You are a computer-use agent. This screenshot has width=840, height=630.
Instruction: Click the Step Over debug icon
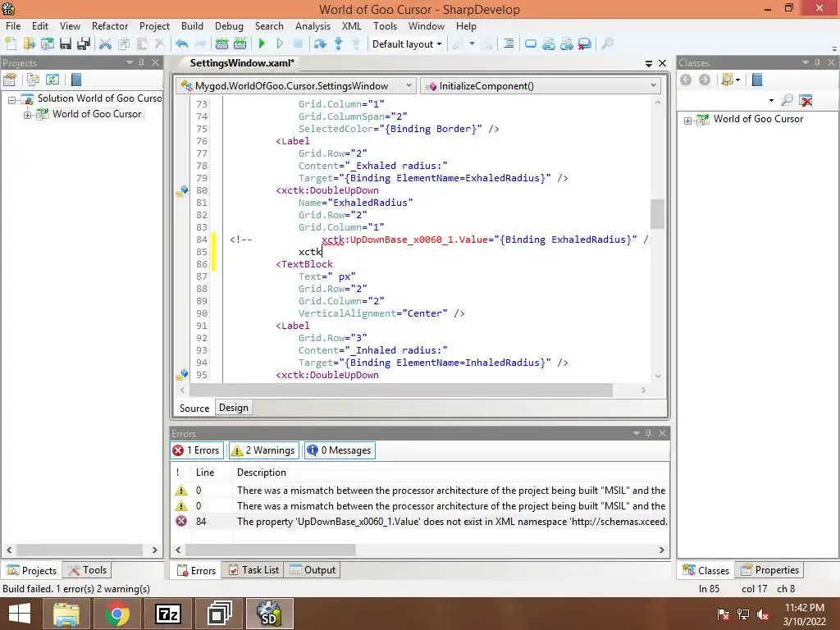321,44
